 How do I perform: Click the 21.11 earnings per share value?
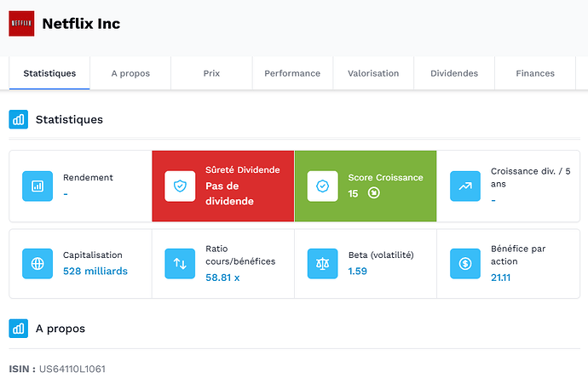coord(500,278)
